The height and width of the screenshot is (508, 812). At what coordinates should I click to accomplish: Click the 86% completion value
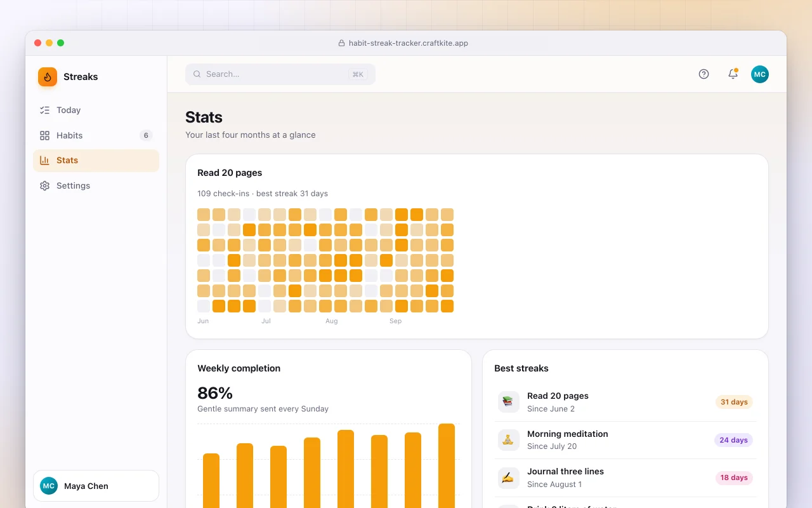pyautogui.click(x=215, y=393)
